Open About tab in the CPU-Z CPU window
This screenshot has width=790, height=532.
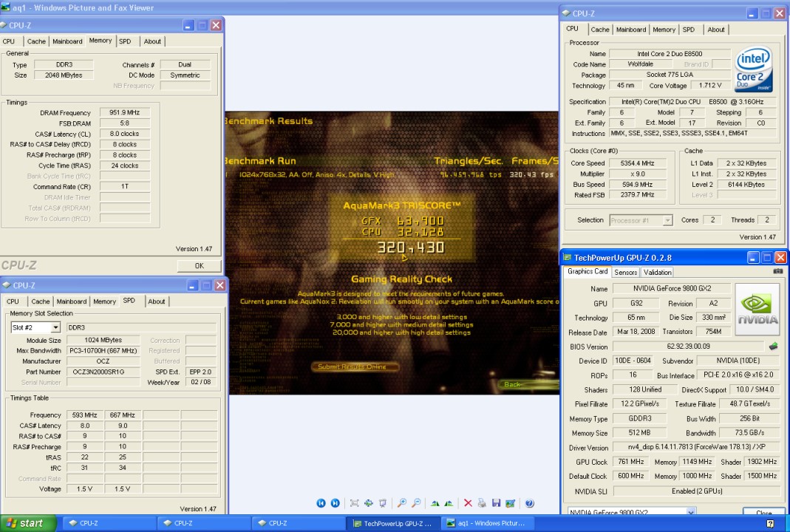tap(716, 30)
